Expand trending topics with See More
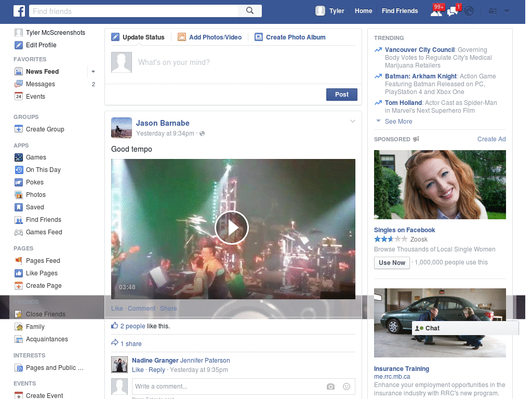 (398, 122)
